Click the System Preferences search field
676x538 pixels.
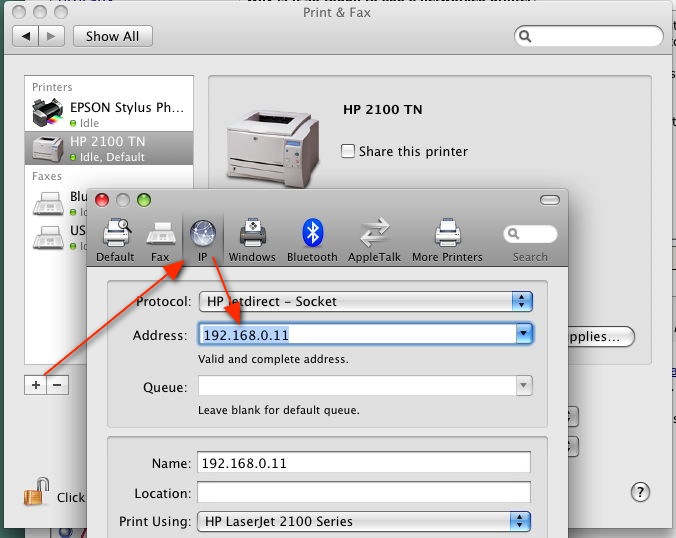pyautogui.click(x=588, y=36)
